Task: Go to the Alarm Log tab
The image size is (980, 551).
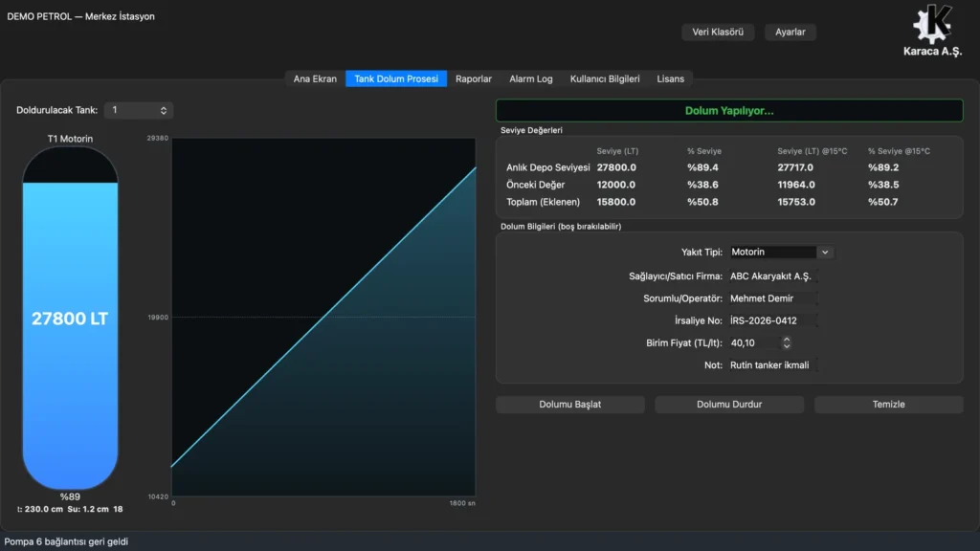Action: pos(530,78)
